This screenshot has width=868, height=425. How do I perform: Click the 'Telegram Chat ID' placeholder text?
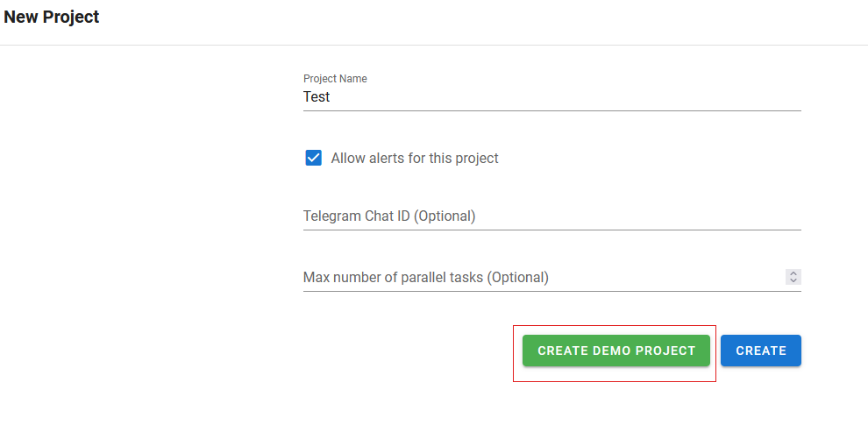pos(357,216)
